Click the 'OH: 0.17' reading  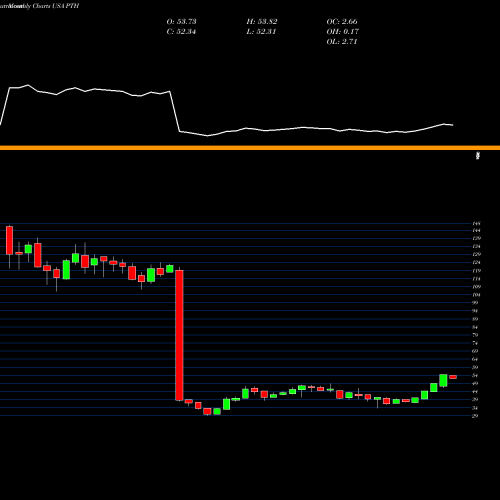click(x=342, y=32)
